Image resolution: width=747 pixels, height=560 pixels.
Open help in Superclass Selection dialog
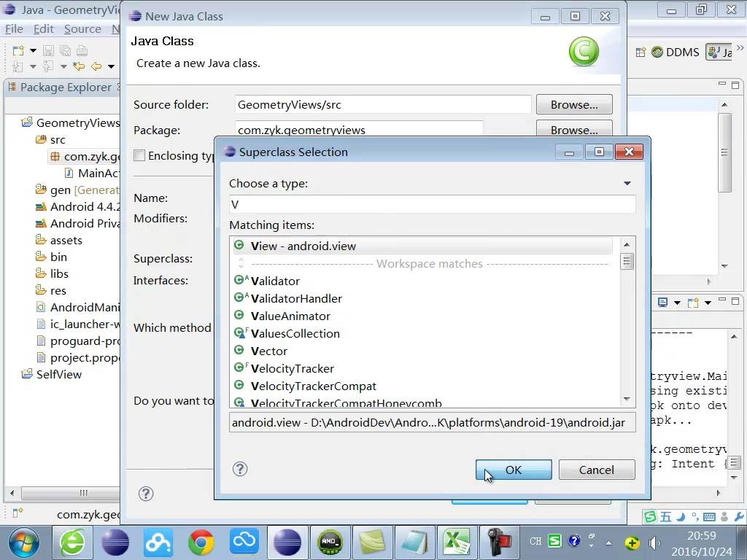[x=240, y=469]
